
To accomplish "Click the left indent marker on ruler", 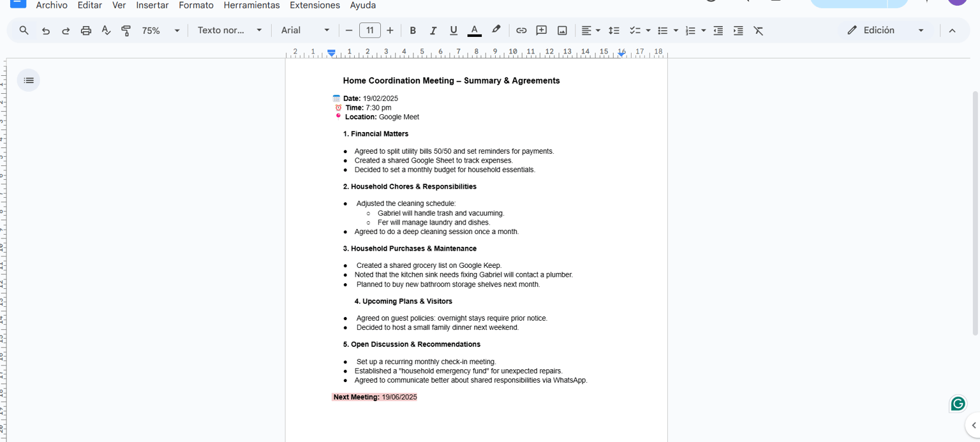I will point(331,54).
